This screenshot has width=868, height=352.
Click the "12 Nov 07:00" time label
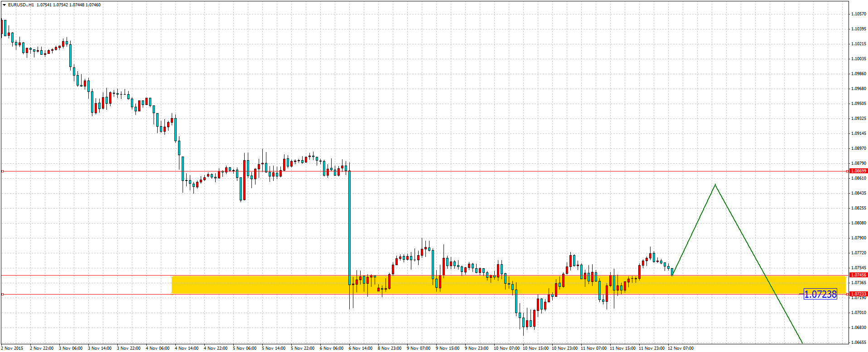[x=680, y=348]
